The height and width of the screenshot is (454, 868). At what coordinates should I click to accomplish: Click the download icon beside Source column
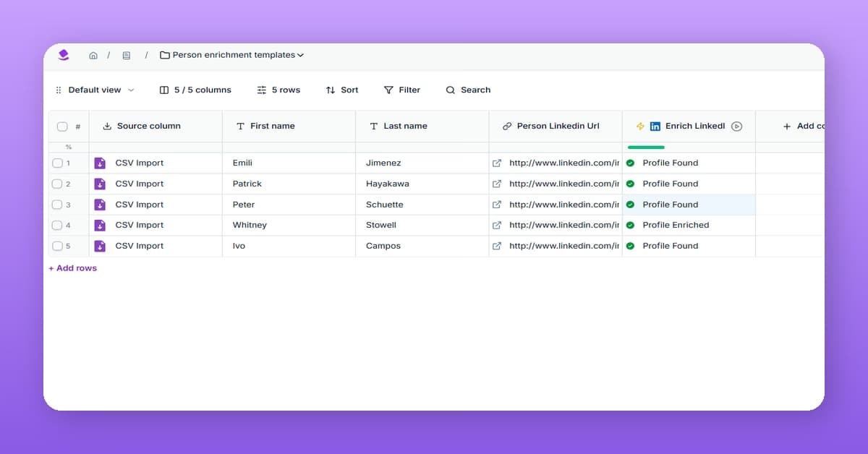(x=107, y=126)
